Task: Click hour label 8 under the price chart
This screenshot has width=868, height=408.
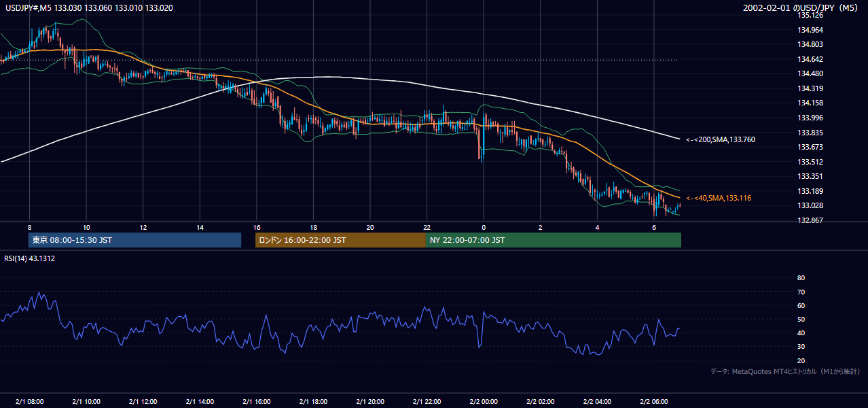Action: [29, 227]
